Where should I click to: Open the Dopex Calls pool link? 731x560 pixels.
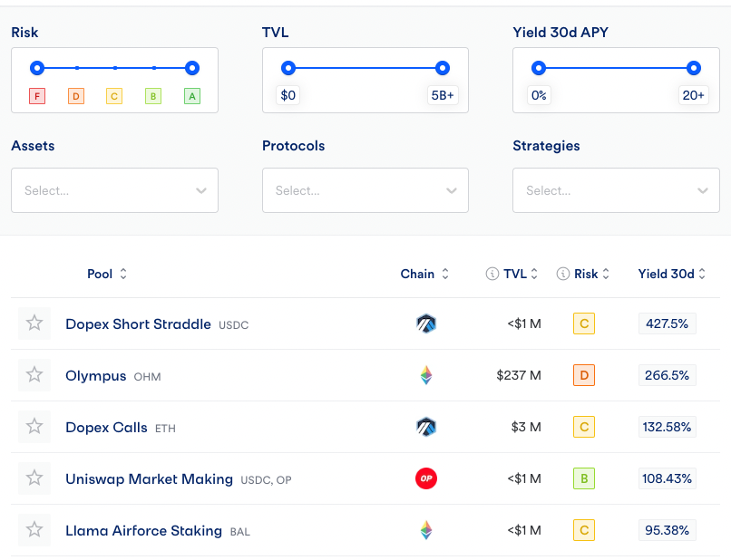pyautogui.click(x=106, y=427)
